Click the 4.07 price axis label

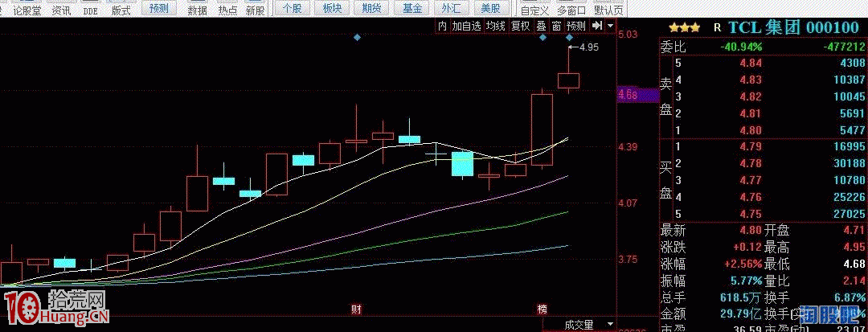click(628, 203)
